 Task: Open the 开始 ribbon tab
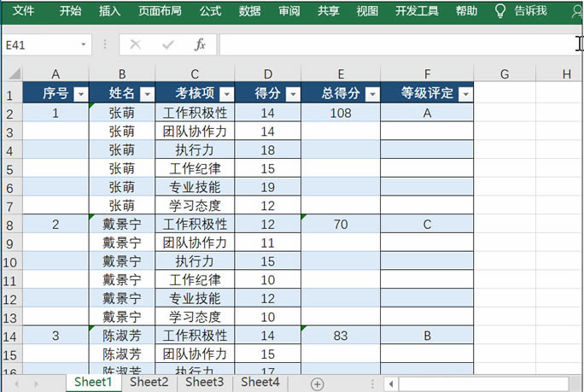pos(70,11)
